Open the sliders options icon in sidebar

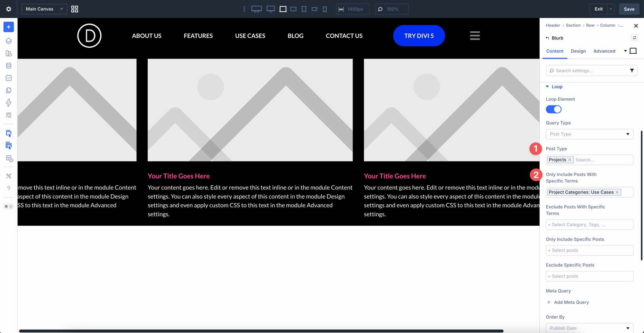[x=9, y=115]
